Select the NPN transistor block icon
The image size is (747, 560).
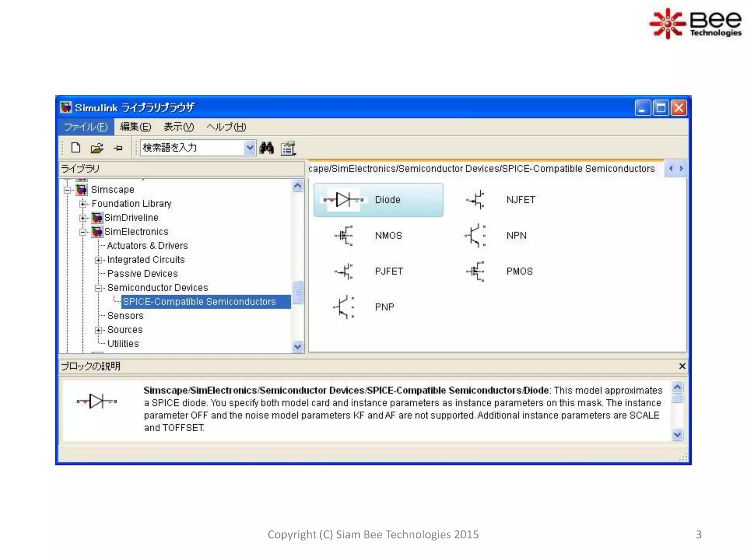476,236
